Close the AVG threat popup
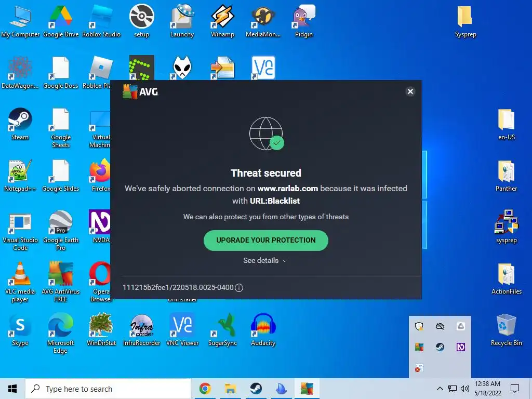 [410, 91]
